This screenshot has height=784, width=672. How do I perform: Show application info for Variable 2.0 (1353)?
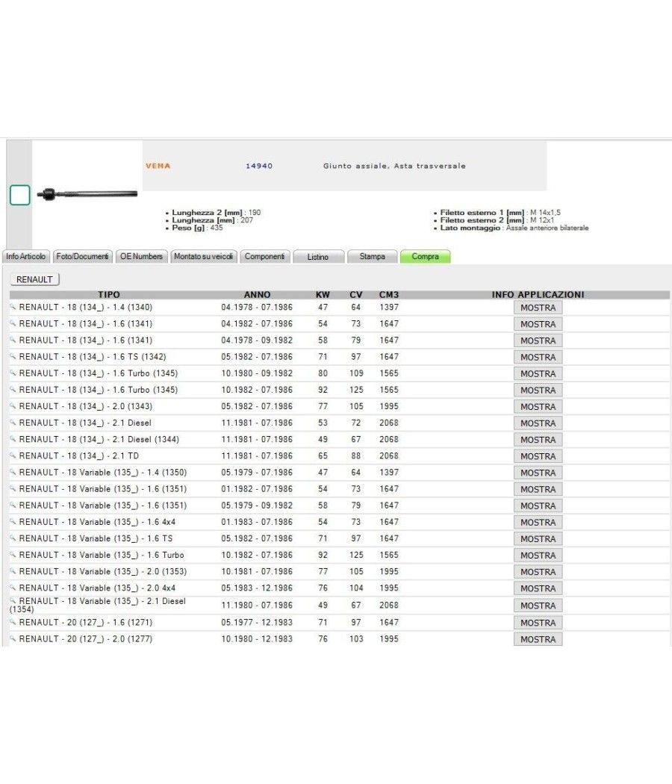pyautogui.click(x=538, y=571)
